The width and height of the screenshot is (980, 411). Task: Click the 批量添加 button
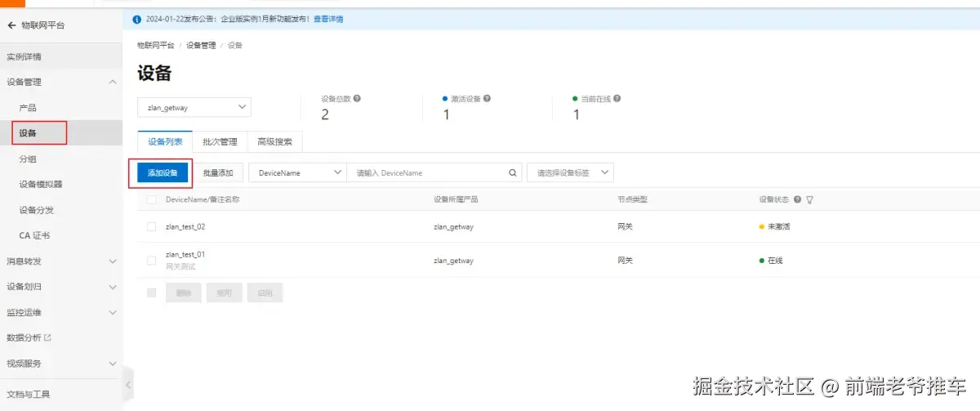[x=218, y=172]
